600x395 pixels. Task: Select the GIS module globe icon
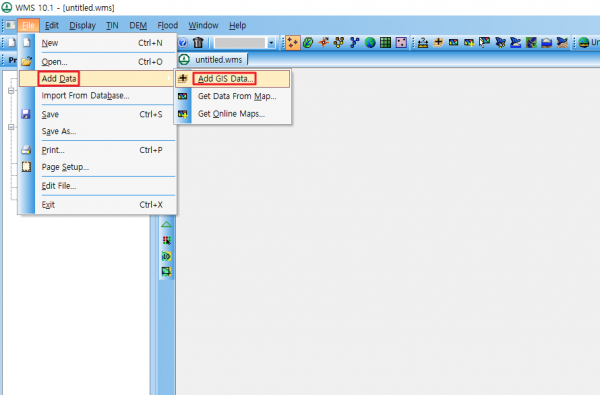370,42
